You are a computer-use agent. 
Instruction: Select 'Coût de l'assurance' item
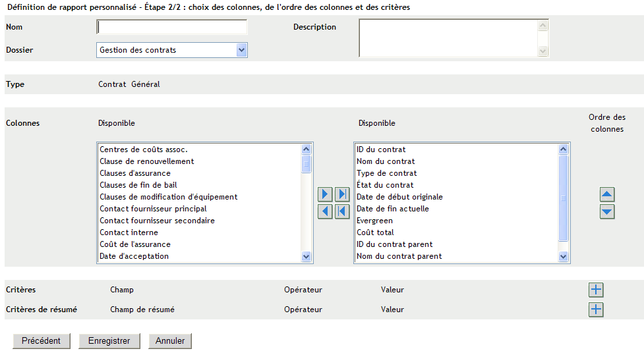(x=200, y=245)
